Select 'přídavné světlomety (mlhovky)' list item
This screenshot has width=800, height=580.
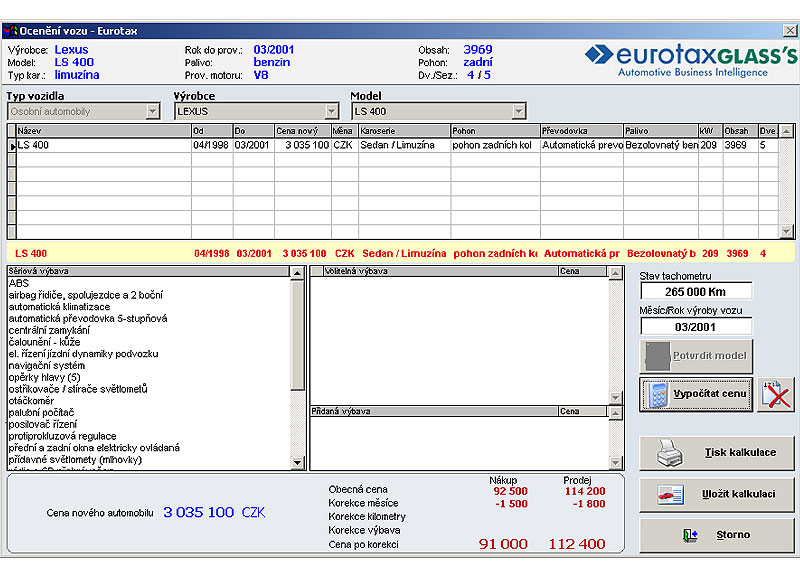click(75, 460)
